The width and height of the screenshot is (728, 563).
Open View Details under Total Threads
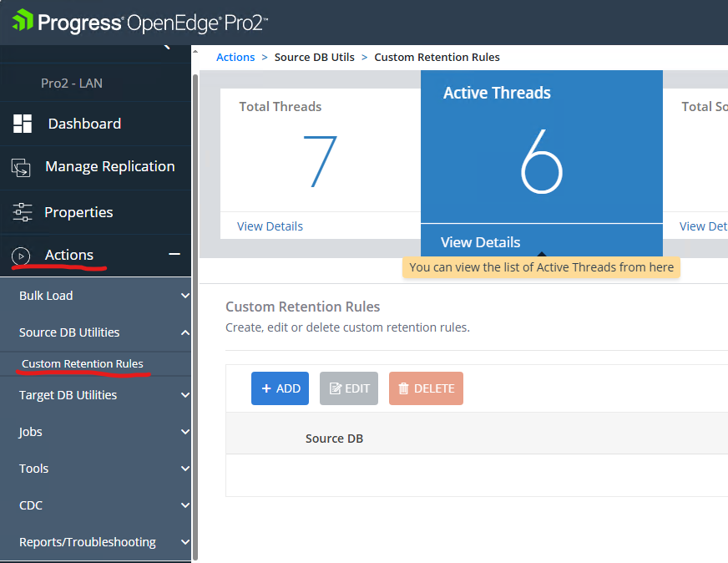[x=270, y=226]
